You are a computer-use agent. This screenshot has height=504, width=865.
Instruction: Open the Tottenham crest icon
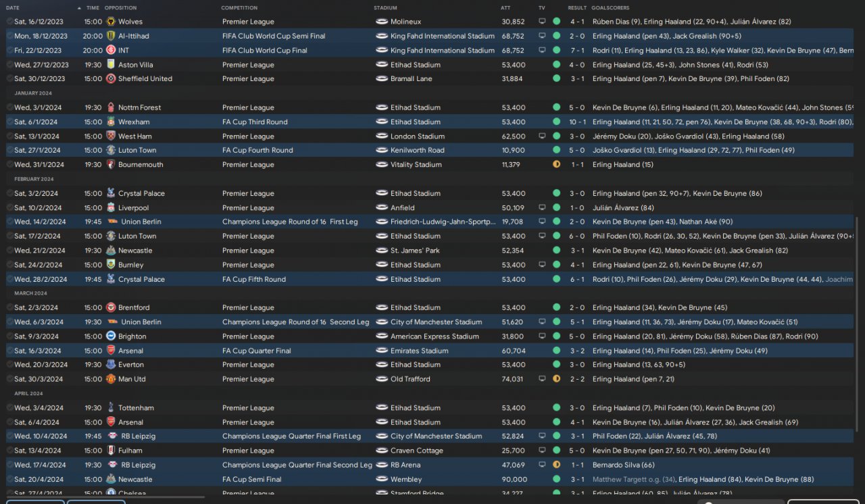click(x=111, y=407)
